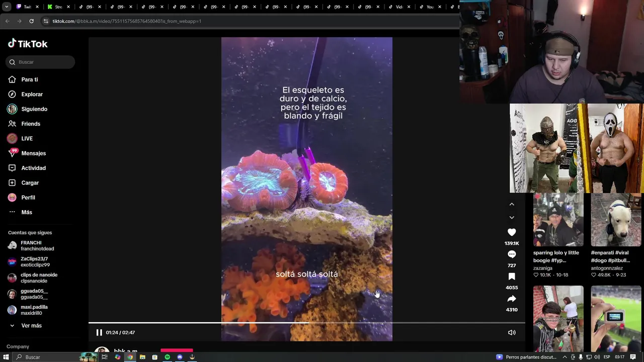Switch to the Twitch browser tab

coord(26,7)
